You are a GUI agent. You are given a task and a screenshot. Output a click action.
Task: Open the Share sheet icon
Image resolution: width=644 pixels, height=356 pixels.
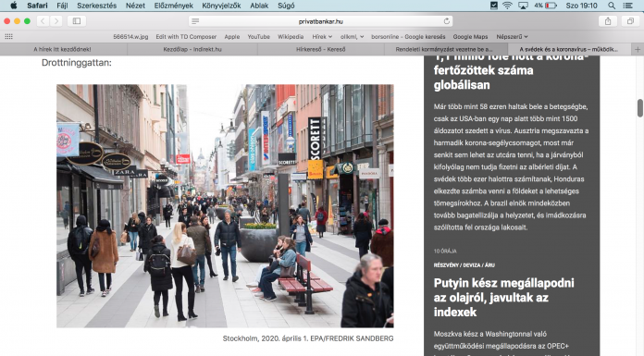coord(608,21)
